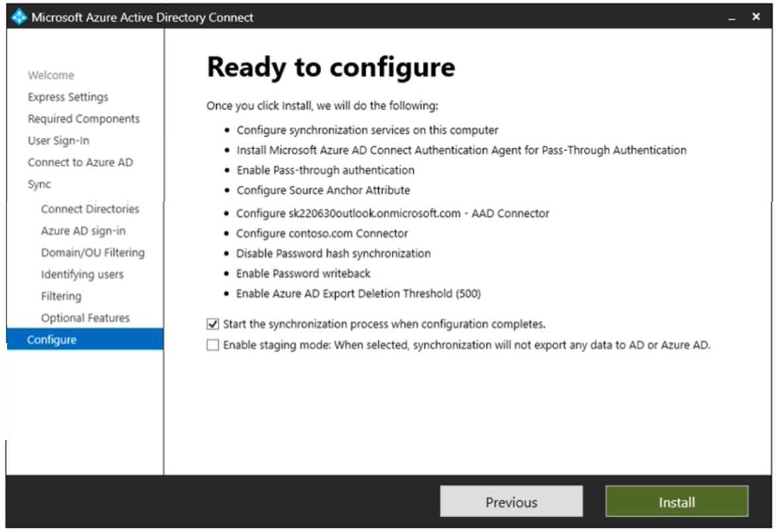776x532 pixels.
Task: Open Optional Features settings
Action: 85,317
